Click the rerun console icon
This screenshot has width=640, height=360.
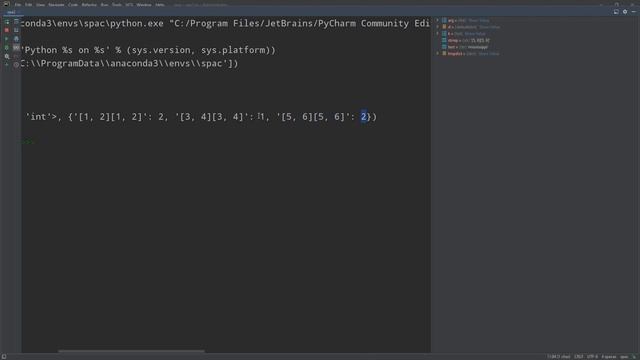coord(7,22)
